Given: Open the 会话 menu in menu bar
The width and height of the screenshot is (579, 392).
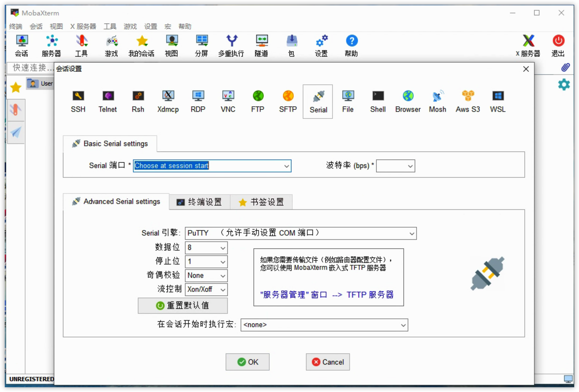Looking at the screenshot, I should [36, 26].
